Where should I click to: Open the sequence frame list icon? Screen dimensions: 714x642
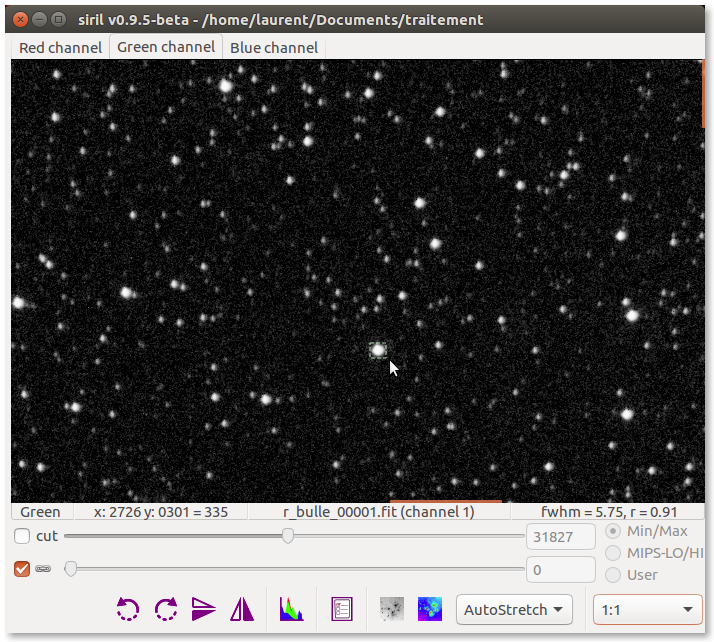342,609
